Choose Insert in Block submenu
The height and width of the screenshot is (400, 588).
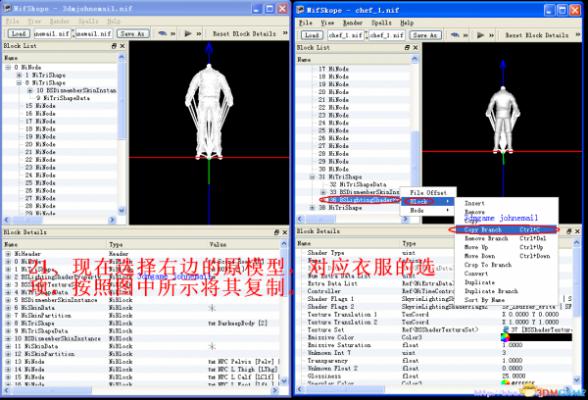[x=505, y=203]
